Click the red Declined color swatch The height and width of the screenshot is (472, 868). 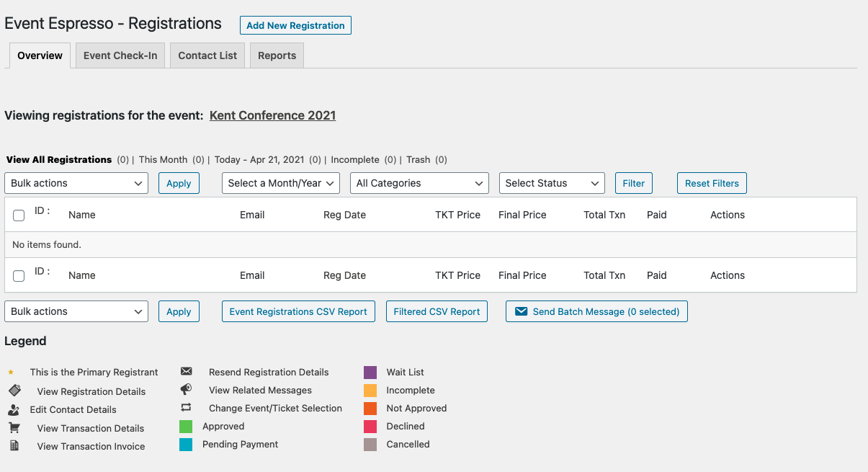click(370, 427)
